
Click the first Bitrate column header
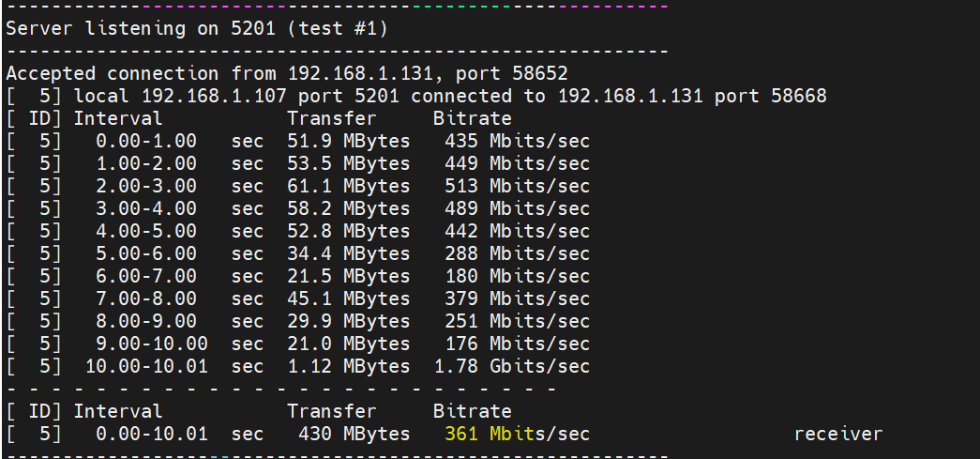pos(472,118)
